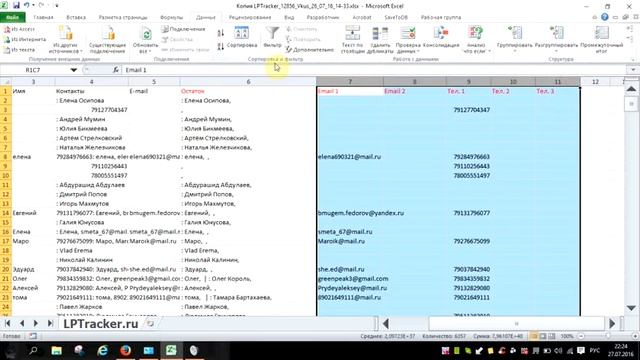Adjust the zoom slider
This screenshot has height=360, width=640.
[608, 336]
